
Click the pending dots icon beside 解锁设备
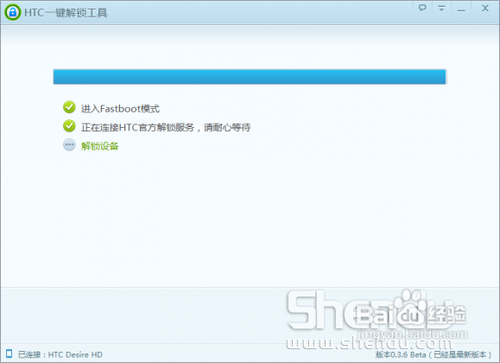(69, 145)
